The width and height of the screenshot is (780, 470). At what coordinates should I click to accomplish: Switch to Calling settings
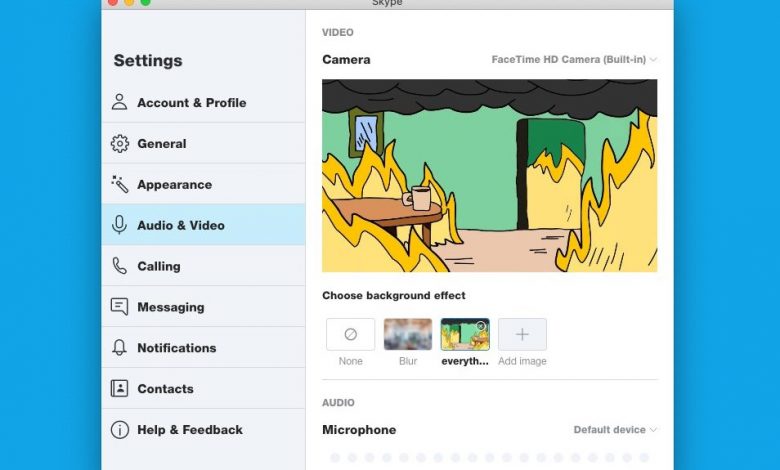pyautogui.click(x=159, y=266)
